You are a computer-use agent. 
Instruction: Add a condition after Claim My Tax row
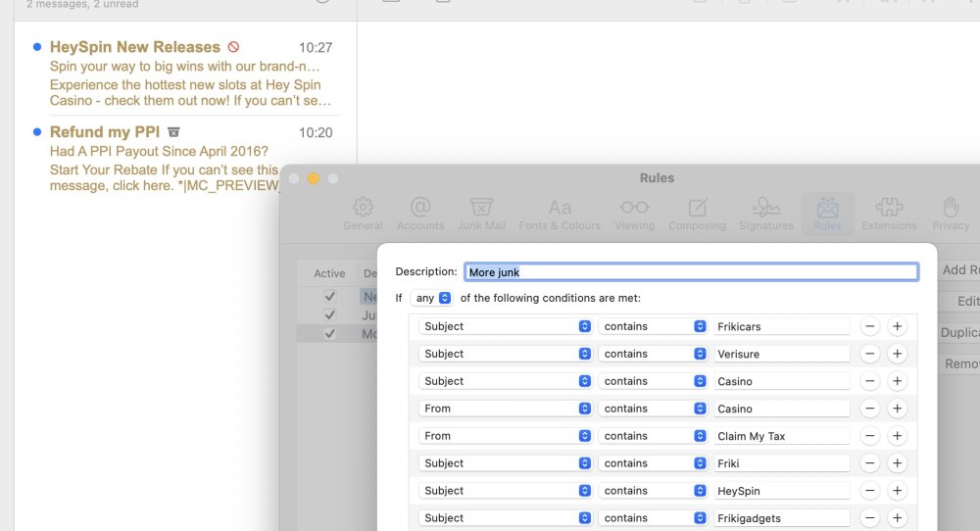897,436
